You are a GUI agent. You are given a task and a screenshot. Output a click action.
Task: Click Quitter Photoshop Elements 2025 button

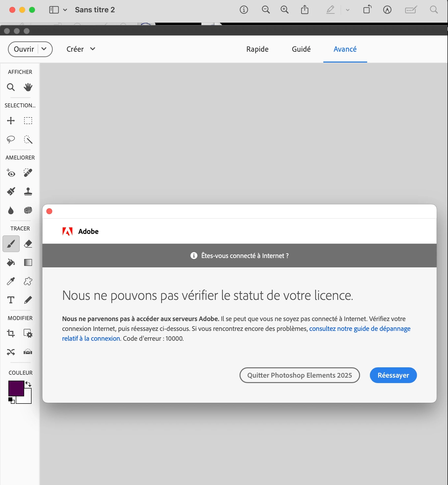300,375
